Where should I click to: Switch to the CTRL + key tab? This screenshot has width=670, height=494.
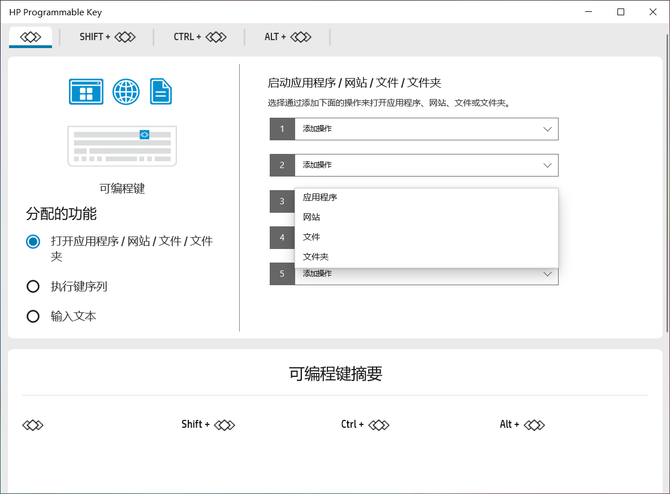(200, 37)
